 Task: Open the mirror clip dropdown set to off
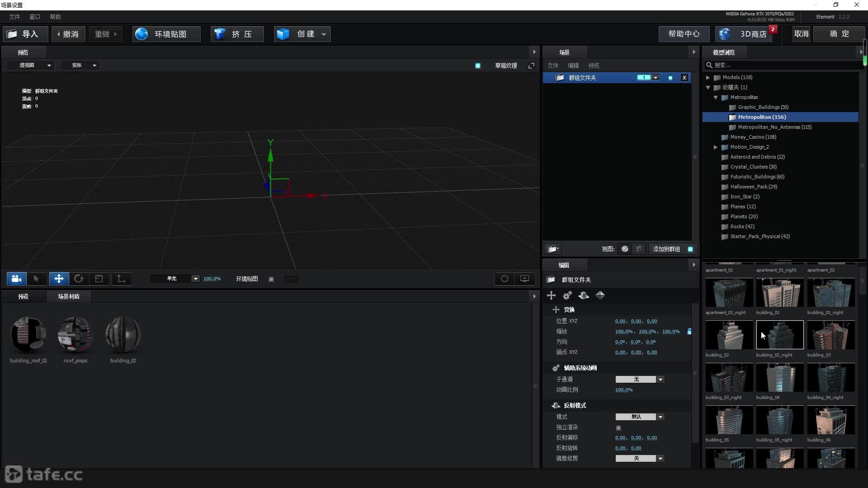[x=640, y=459]
